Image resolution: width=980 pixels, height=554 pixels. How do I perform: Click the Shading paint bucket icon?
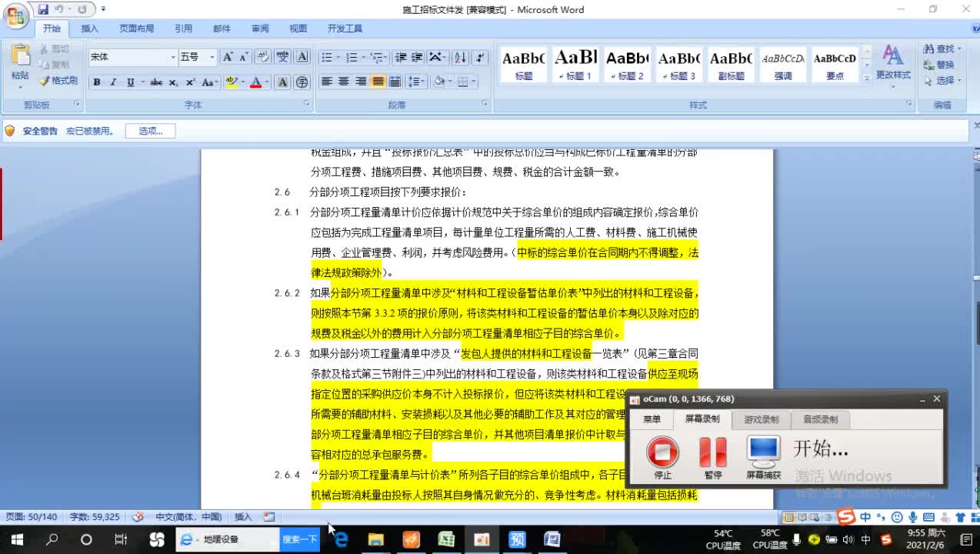(438, 82)
